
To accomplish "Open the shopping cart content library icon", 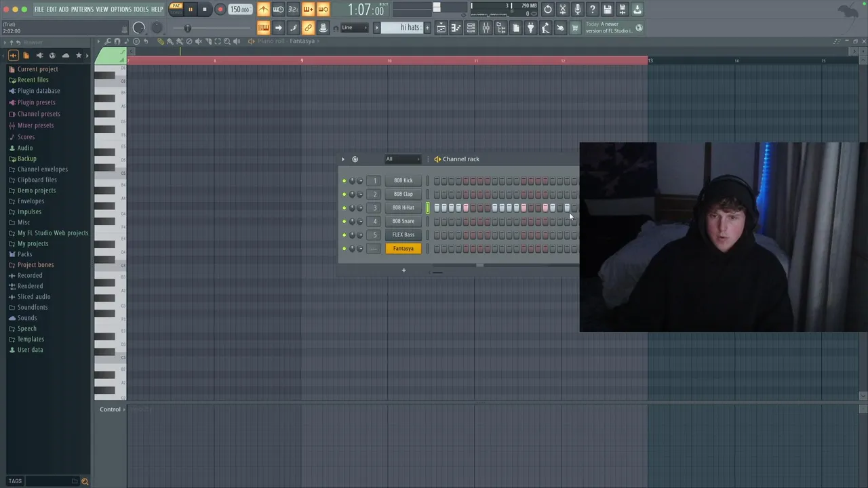I will tap(575, 28).
